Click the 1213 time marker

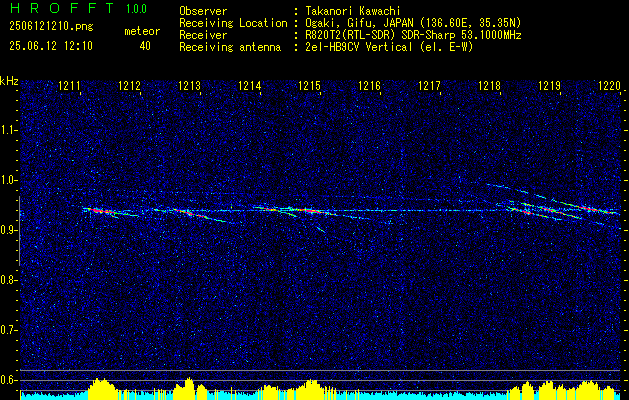pos(189,85)
